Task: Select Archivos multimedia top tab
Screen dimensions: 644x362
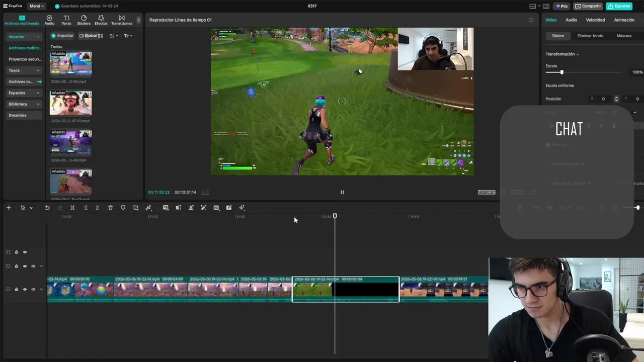Action: 22,20
